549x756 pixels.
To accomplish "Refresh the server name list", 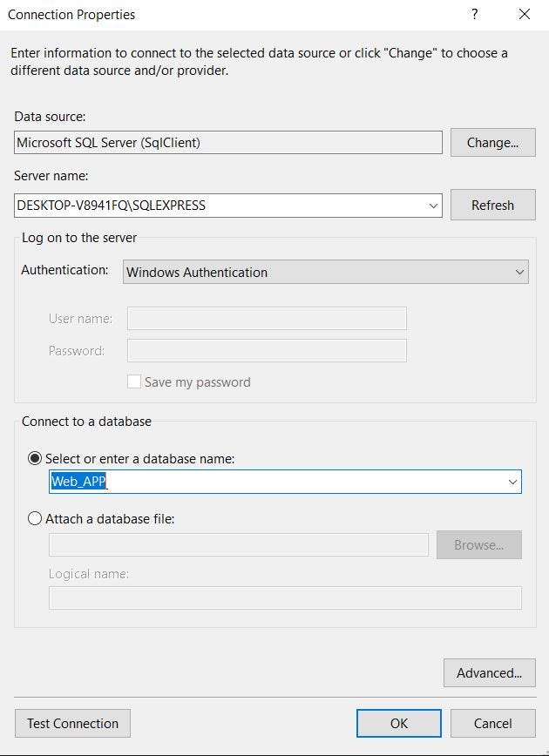I will pos(492,205).
